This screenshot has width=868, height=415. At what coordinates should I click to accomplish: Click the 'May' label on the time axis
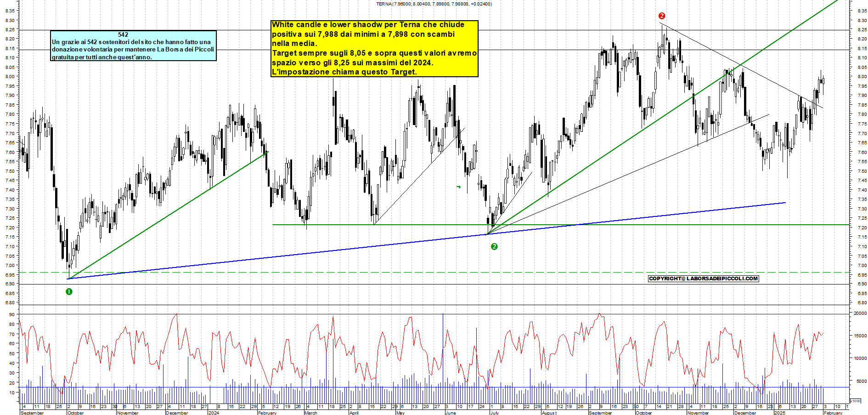pyautogui.click(x=400, y=413)
